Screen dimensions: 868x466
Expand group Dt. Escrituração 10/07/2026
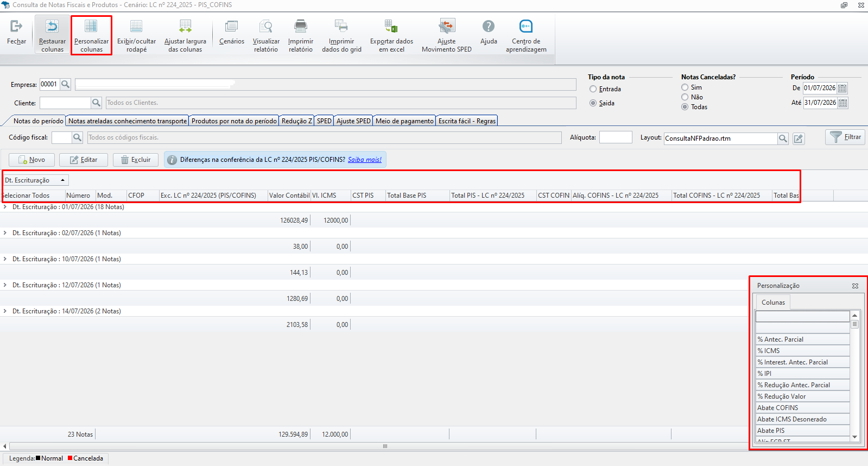pos(5,259)
